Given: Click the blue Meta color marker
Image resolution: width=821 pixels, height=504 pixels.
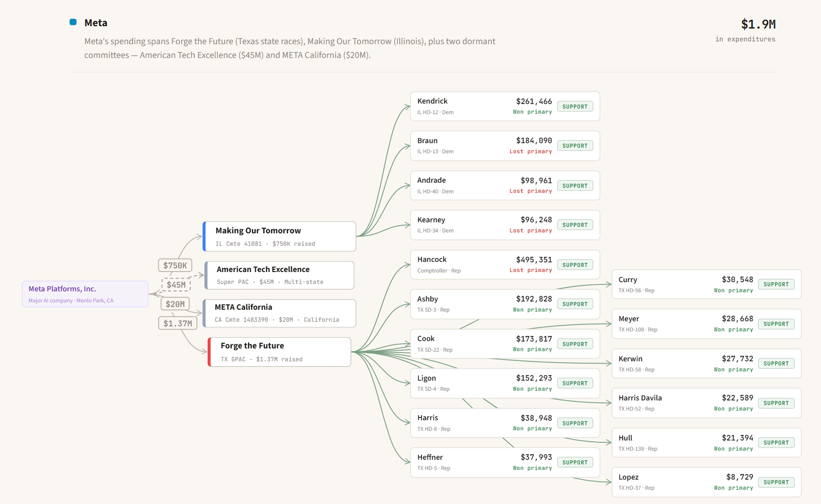Looking at the screenshot, I should click(73, 22).
